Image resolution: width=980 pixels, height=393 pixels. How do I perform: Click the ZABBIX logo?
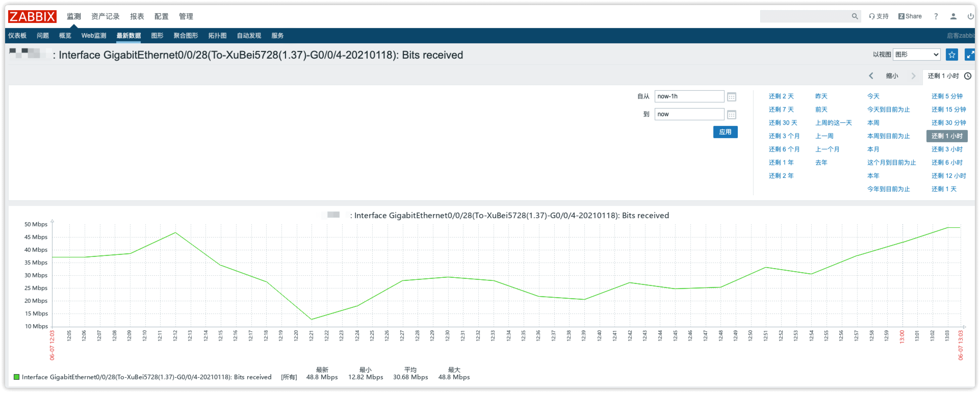(x=32, y=16)
